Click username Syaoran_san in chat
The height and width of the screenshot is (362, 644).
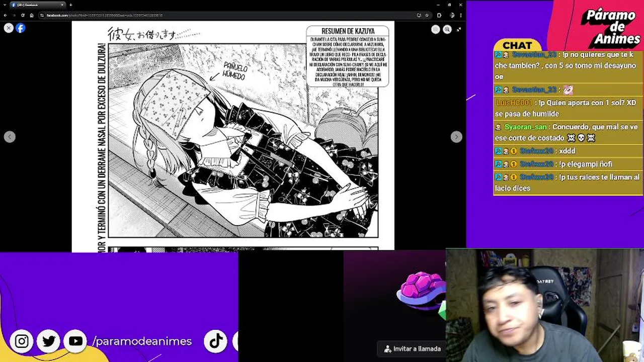[525, 127]
